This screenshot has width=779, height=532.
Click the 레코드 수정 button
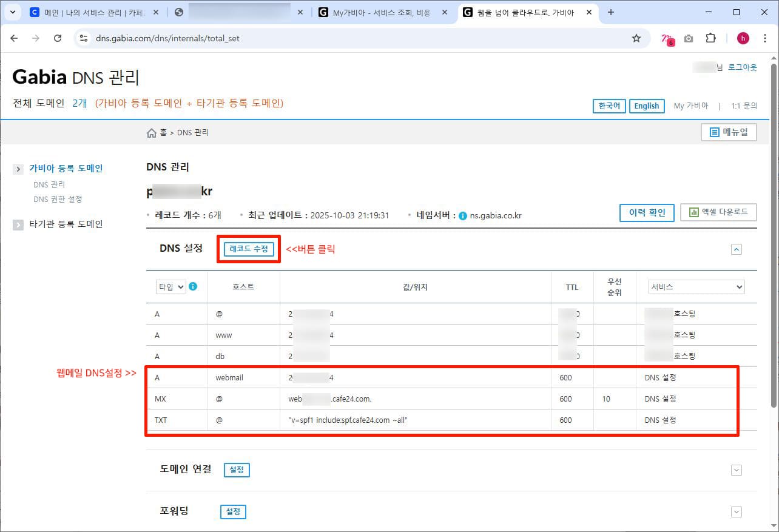click(249, 249)
